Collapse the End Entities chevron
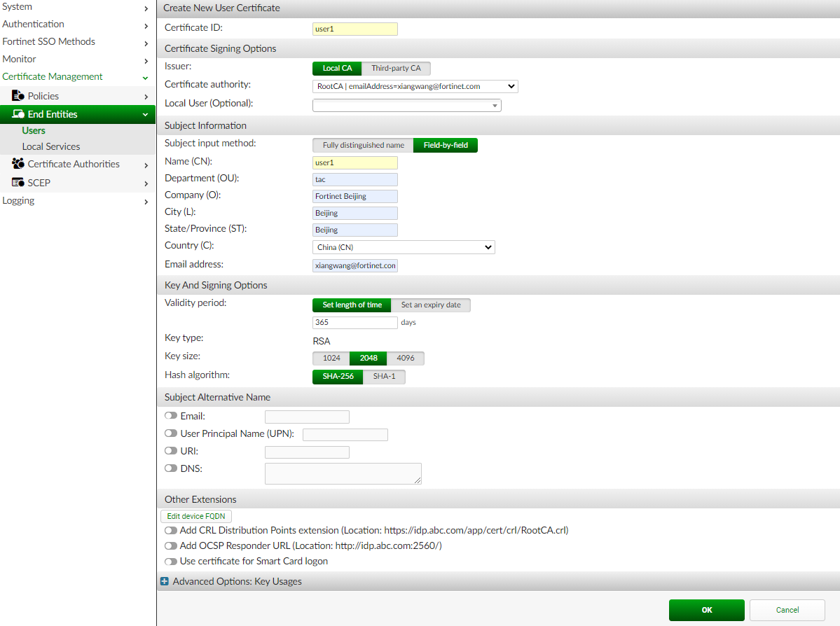The image size is (840, 626). tap(145, 115)
